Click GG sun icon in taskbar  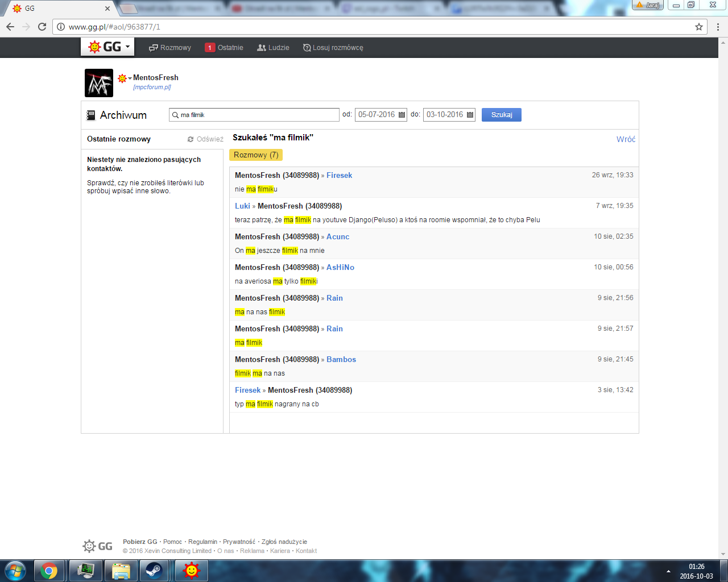[x=191, y=570]
